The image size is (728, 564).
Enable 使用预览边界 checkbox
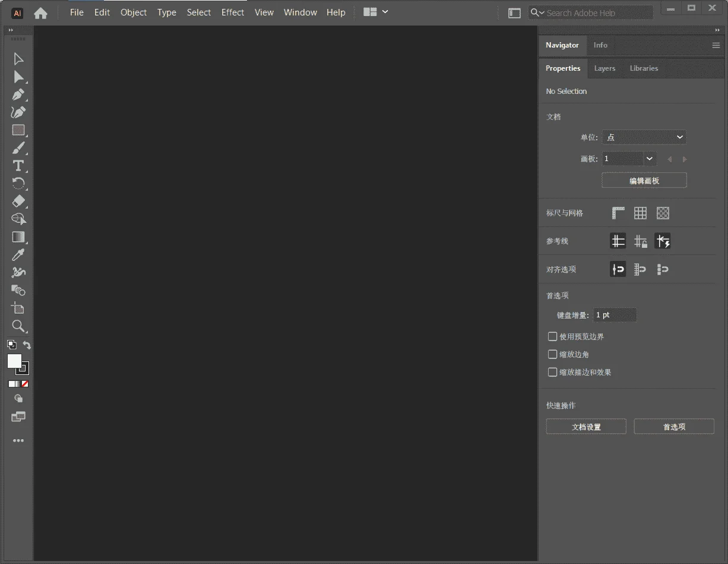(x=553, y=336)
